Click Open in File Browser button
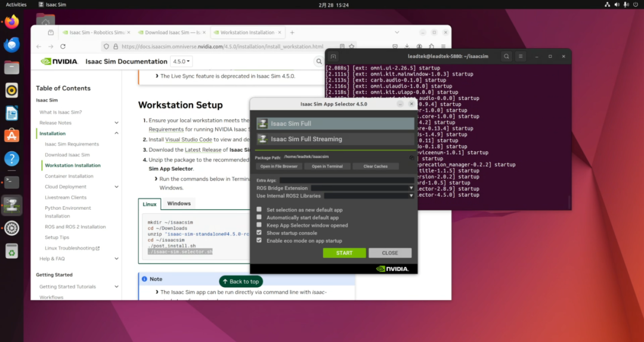 pyautogui.click(x=279, y=166)
